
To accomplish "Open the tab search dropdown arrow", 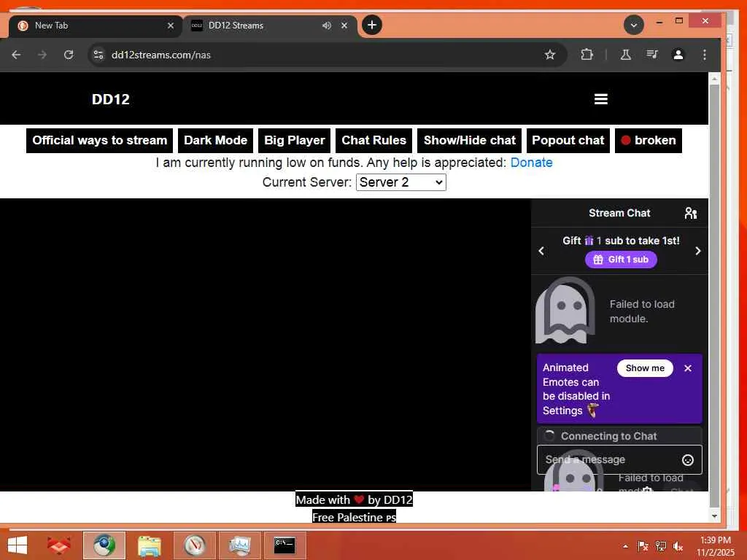I will 634,25.
